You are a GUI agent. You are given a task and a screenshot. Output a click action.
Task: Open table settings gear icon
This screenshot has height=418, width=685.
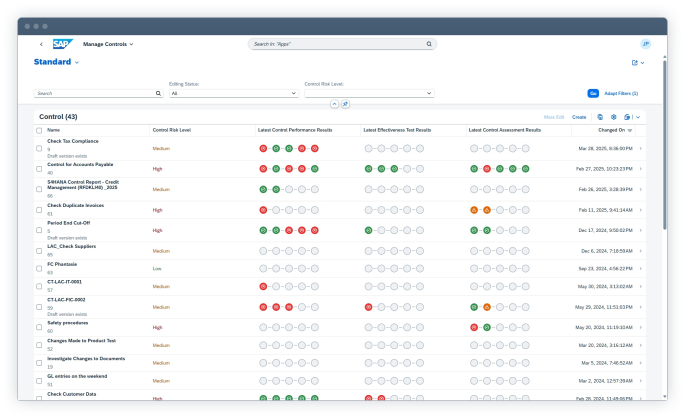tap(613, 117)
